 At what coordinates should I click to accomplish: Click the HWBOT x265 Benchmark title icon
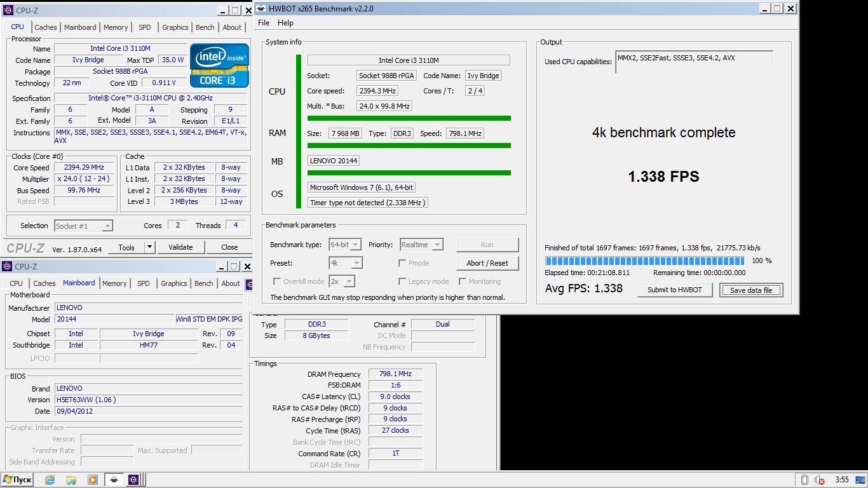coord(261,8)
